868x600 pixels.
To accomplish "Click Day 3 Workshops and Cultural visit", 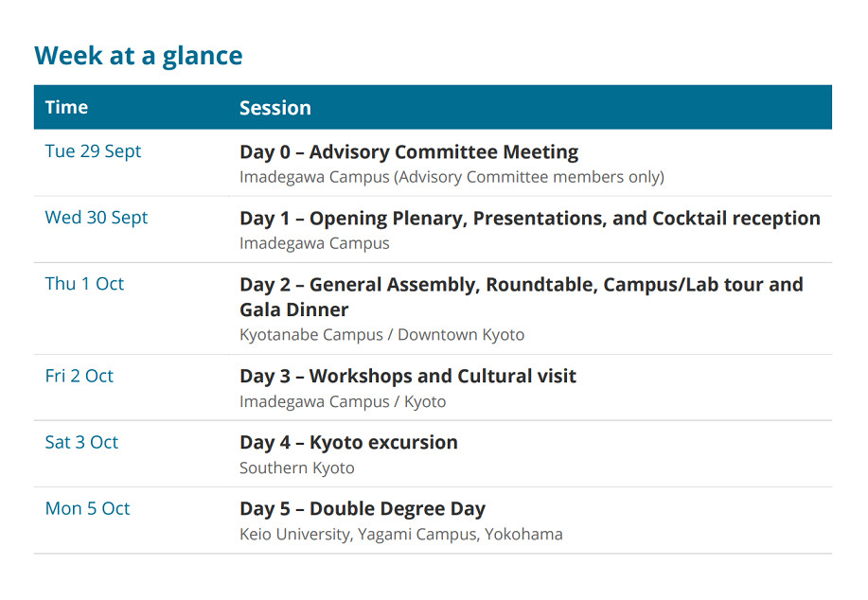I will pyautogui.click(x=408, y=377).
